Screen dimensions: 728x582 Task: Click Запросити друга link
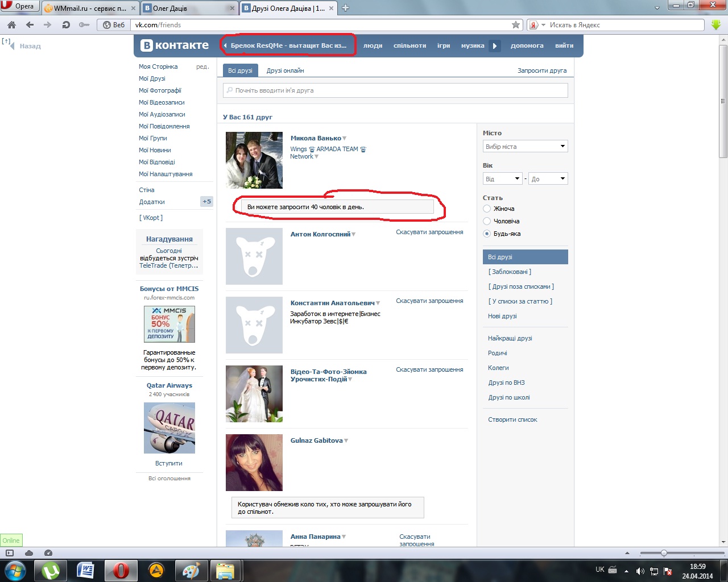[542, 70]
